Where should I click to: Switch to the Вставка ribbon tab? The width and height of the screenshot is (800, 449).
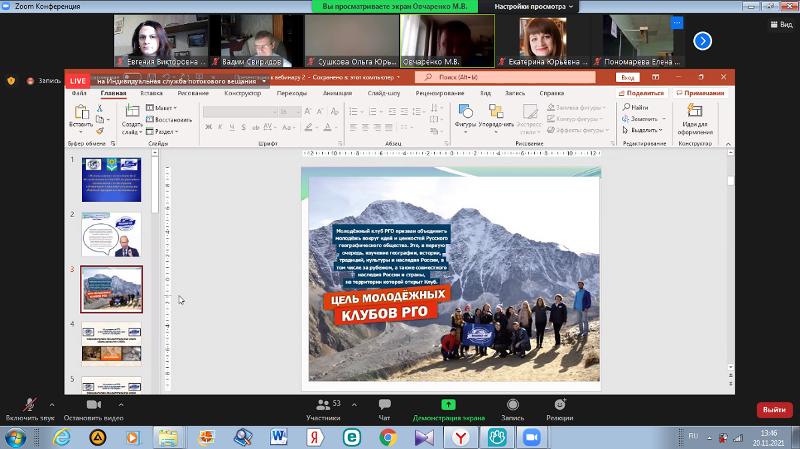[x=153, y=93]
